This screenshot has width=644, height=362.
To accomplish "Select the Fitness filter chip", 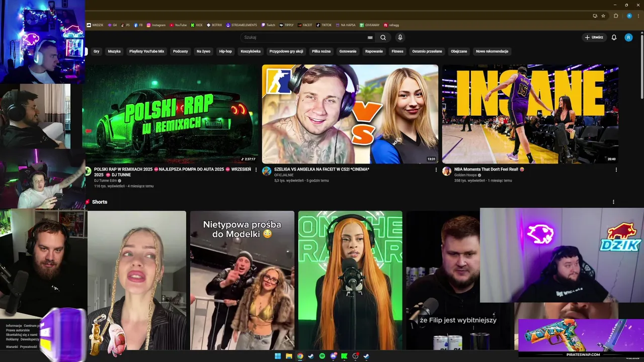I will [x=397, y=51].
